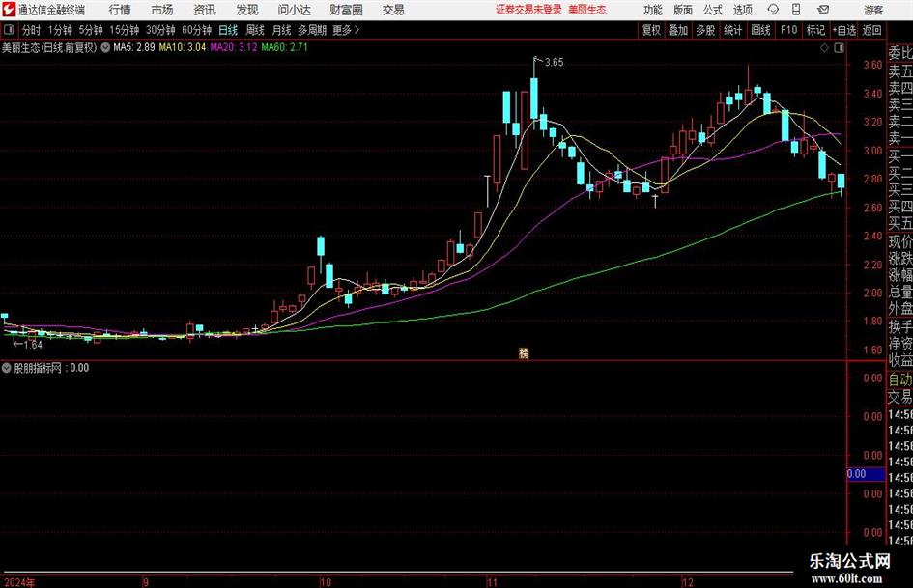The width and height of the screenshot is (913, 588).
Task: Click the 统计 statistics button
Action: pos(732,30)
